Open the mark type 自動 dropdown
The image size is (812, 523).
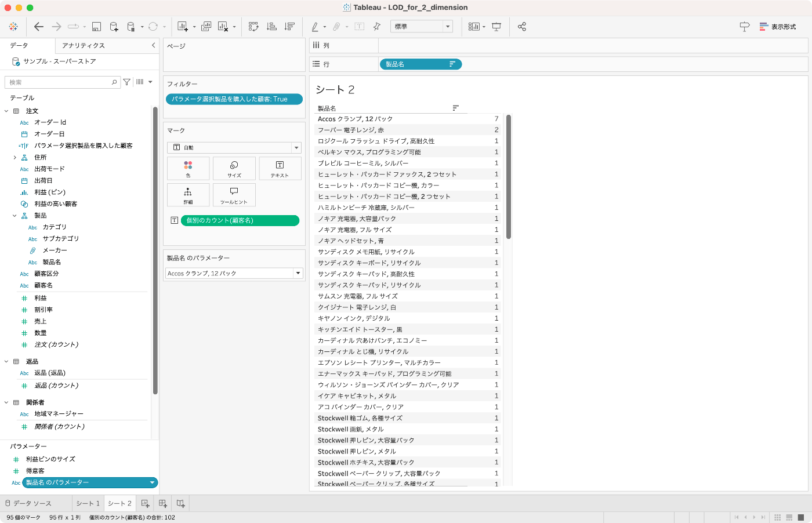point(234,147)
